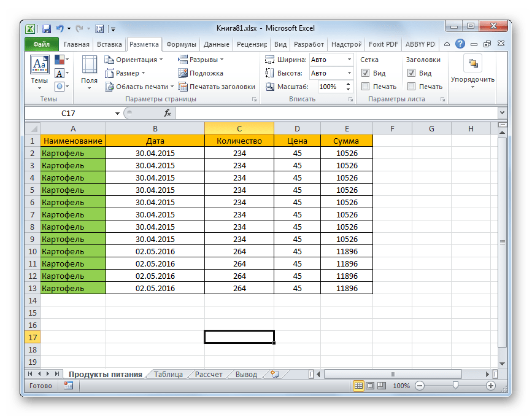Image resolution: width=532 pixels, height=417 pixels.
Task: Click the formula bar input field
Action: (337, 113)
